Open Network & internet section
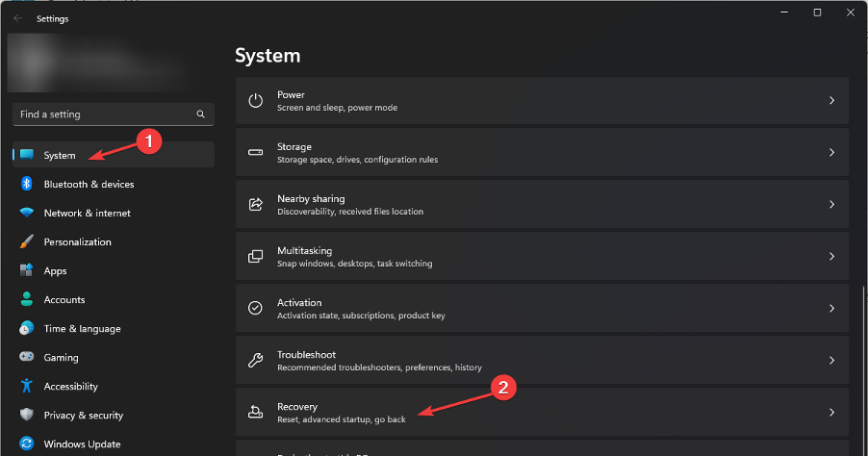Image resolution: width=868 pixels, height=456 pixels. [x=114, y=213]
